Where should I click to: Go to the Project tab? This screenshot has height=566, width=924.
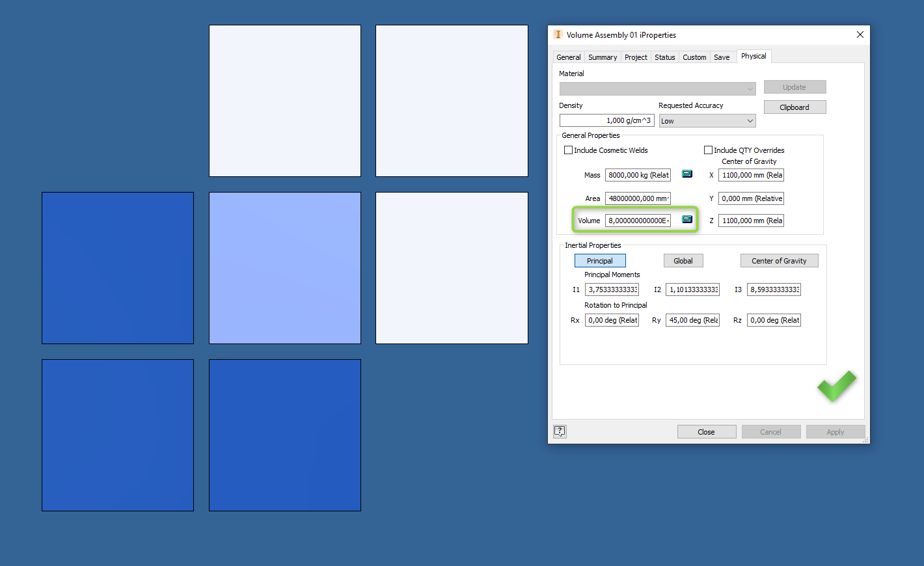(x=636, y=57)
